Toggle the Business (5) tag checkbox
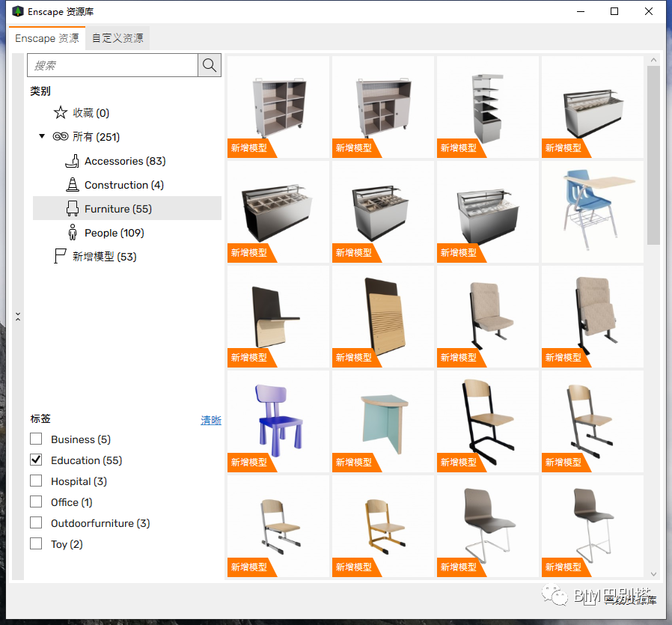This screenshot has width=672, height=625. (x=36, y=439)
